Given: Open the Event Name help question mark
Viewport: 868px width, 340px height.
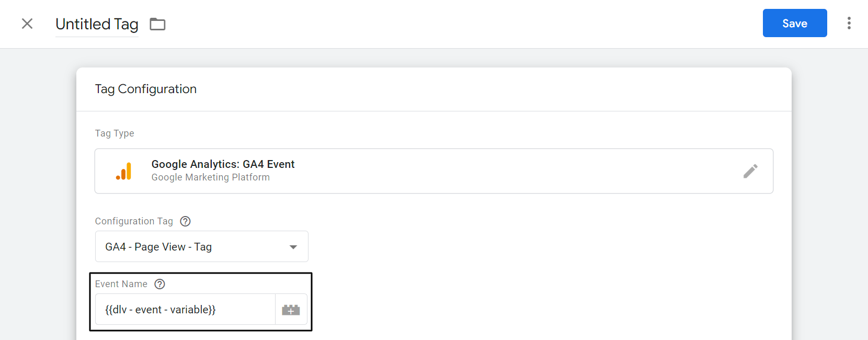Looking at the screenshot, I should point(159,284).
